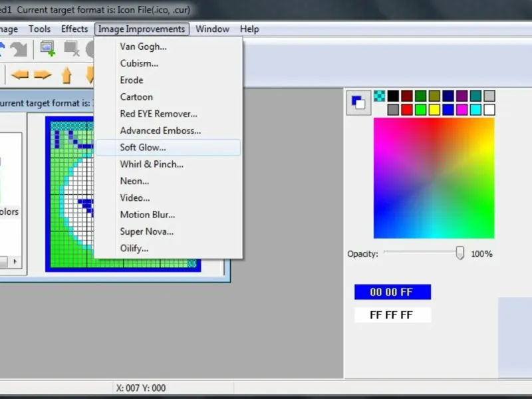Screen dimensions: 532x399
Task: Close the Image Improvements menu header
Action: (x=142, y=29)
